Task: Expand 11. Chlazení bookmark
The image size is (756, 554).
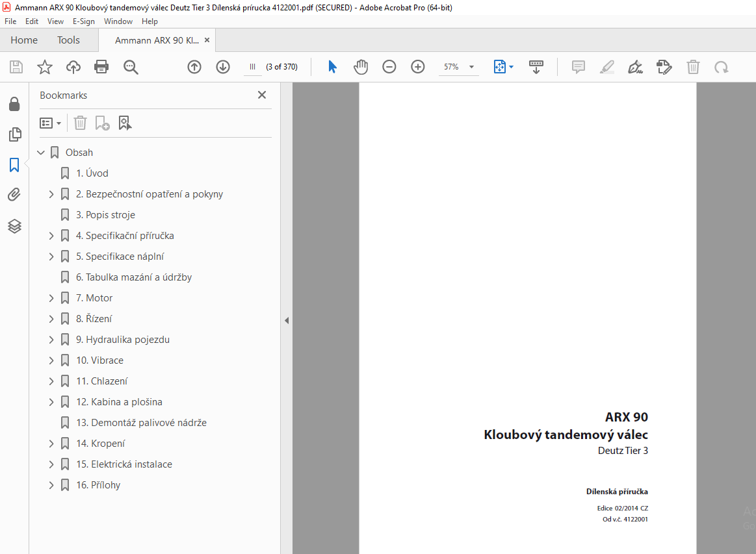Action: click(x=51, y=381)
